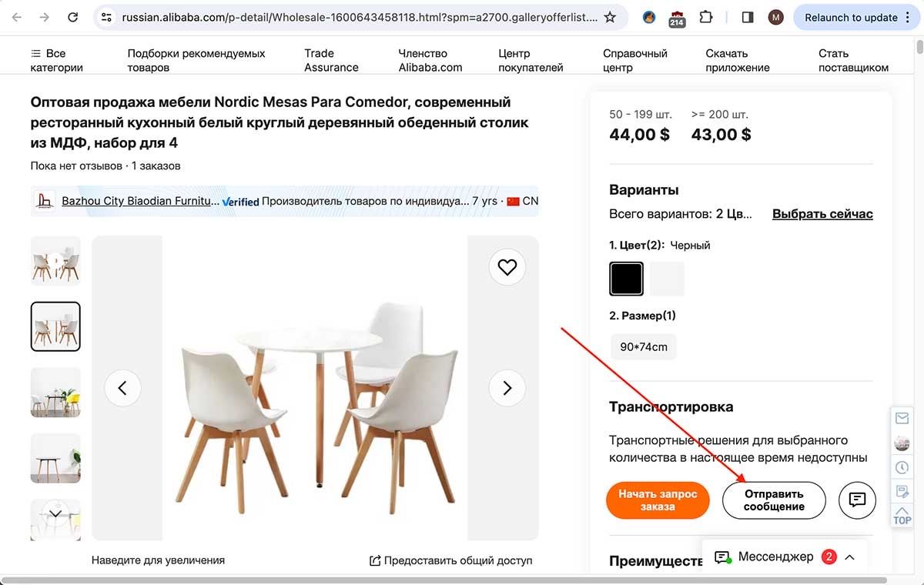Select the black color swatch

(x=627, y=279)
